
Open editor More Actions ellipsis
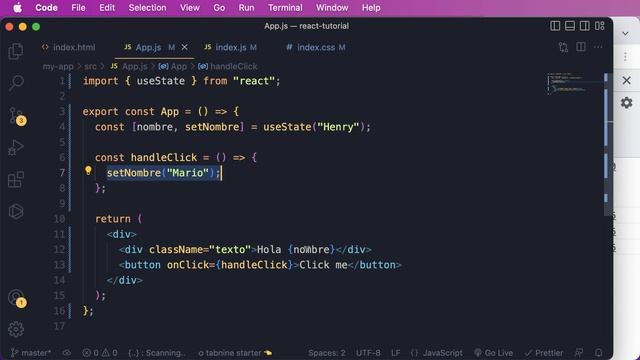tap(598, 47)
